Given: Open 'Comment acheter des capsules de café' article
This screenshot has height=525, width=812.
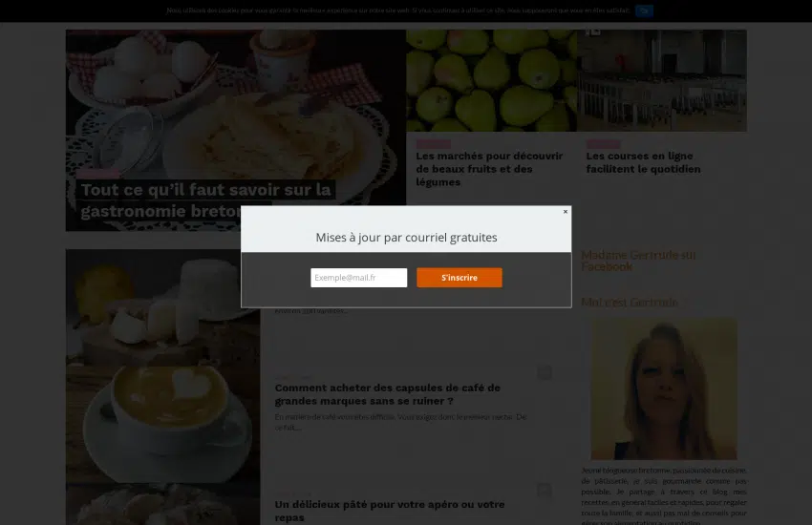Looking at the screenshot, I should (387, 394).
